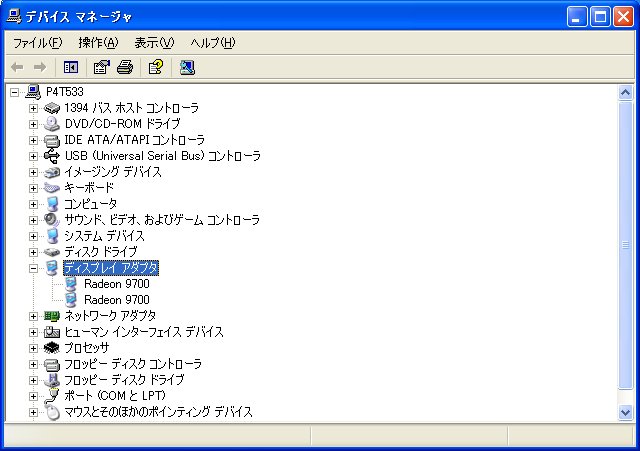Expand the ポート (COM と LPT) node

click(33, 396)
